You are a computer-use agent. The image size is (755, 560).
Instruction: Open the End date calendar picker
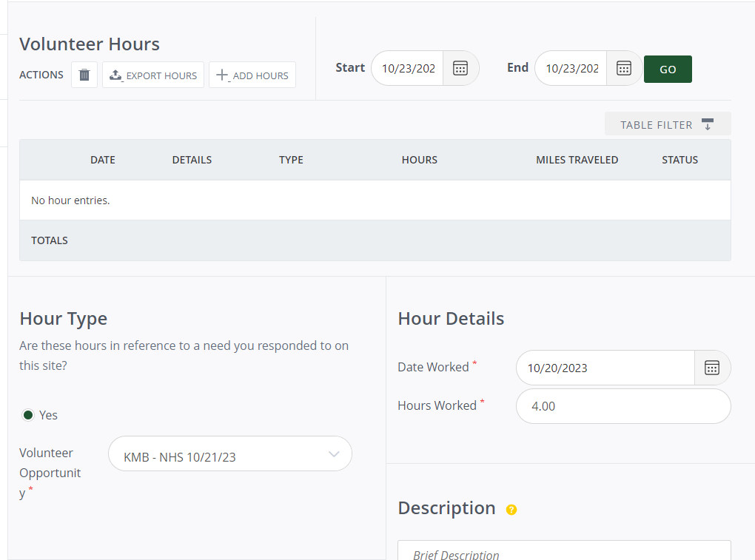click(x=624, y=68)
